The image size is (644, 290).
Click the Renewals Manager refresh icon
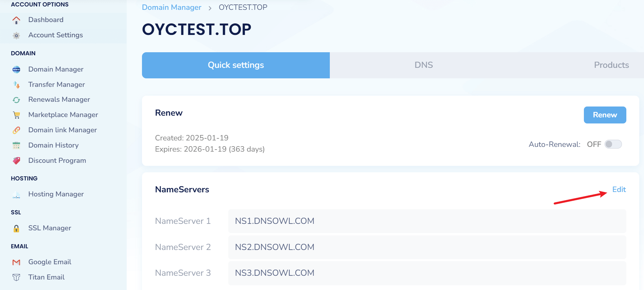(16, 100)
